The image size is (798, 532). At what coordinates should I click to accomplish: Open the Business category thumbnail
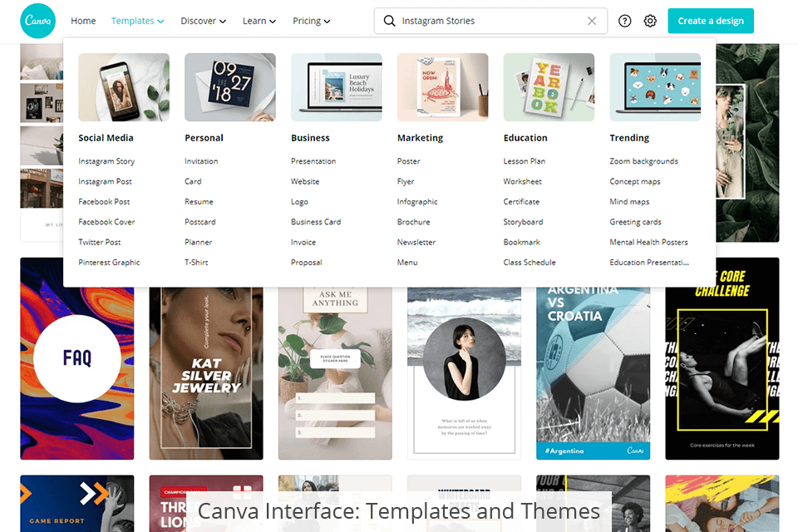pos(337,87)
